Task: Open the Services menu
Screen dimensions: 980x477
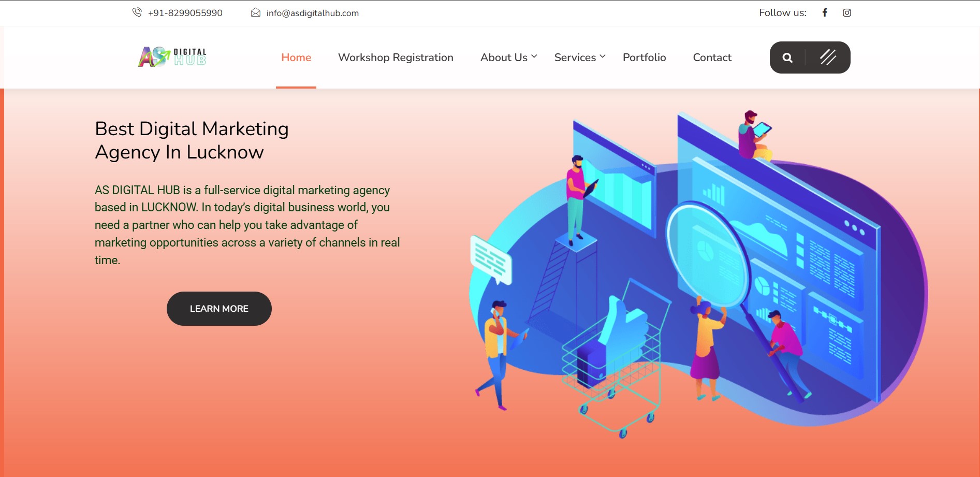Action: 575,57
